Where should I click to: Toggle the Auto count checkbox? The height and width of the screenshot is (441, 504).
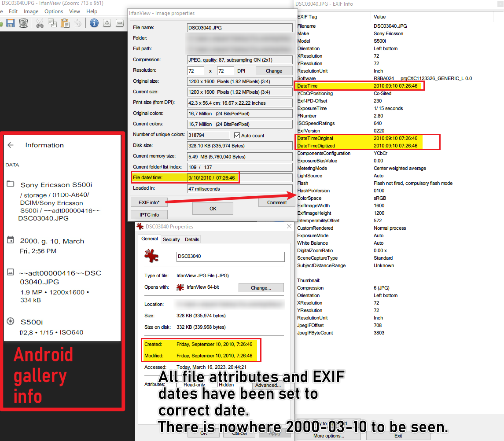click(x=237, y=135)
